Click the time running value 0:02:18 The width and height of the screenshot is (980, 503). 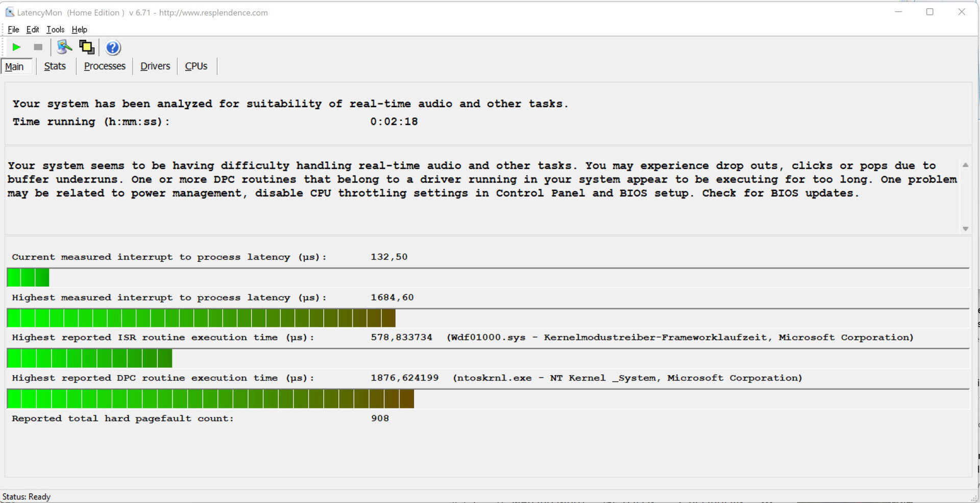[x=394, y=121]
